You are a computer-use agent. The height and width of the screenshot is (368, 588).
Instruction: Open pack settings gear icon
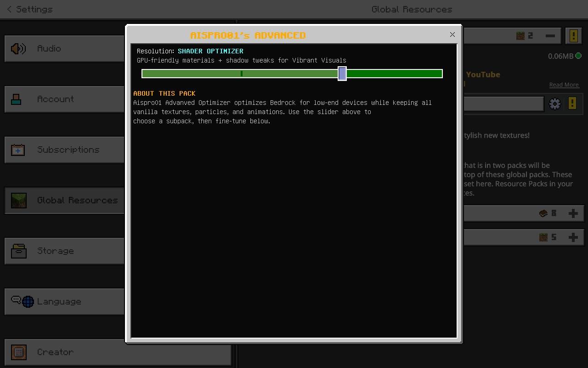[555, 103]
